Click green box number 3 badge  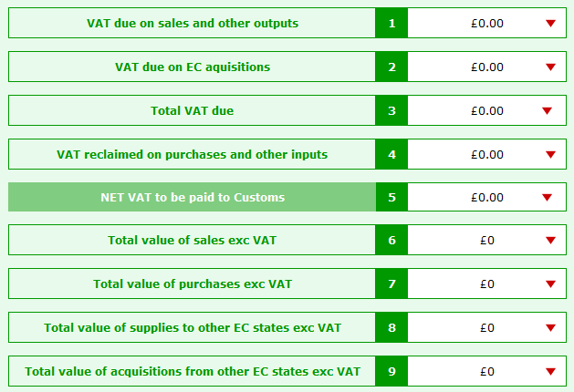click(x=391, y=111)
